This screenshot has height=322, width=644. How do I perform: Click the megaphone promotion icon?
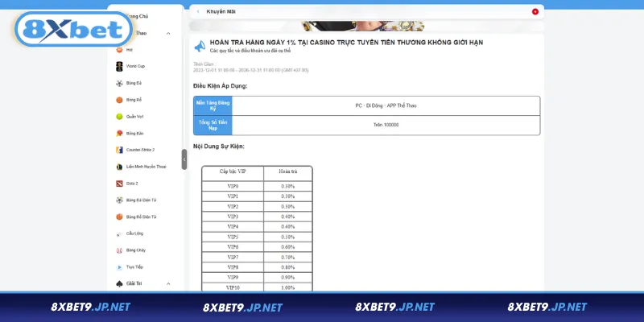(200, 46)
